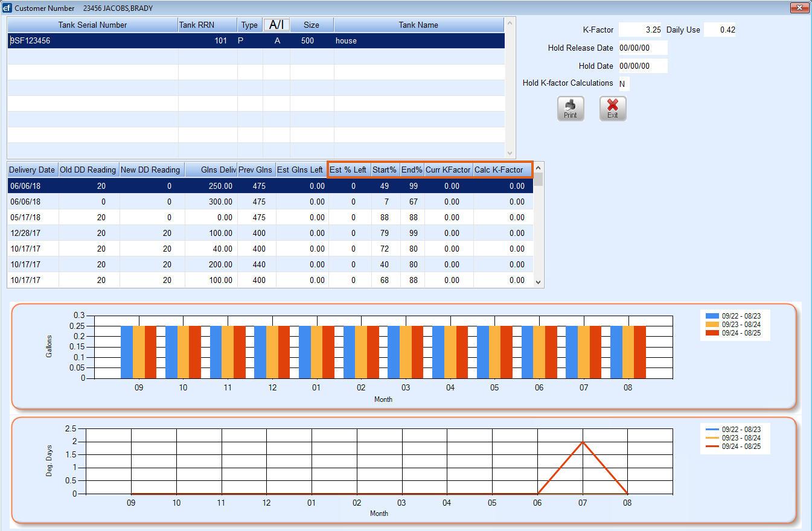812x531 pixels.
Task: Close the Customer Number window
Action: click(x=799, y=7)
